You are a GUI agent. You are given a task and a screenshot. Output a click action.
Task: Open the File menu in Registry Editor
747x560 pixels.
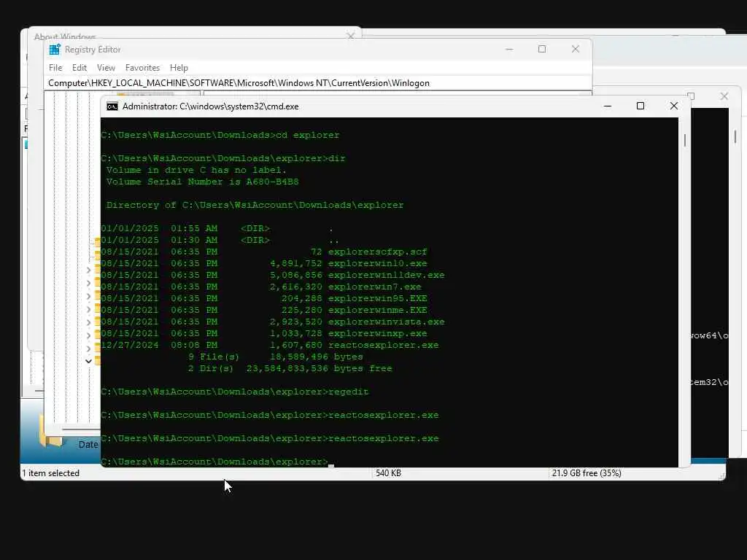[55, 68]
